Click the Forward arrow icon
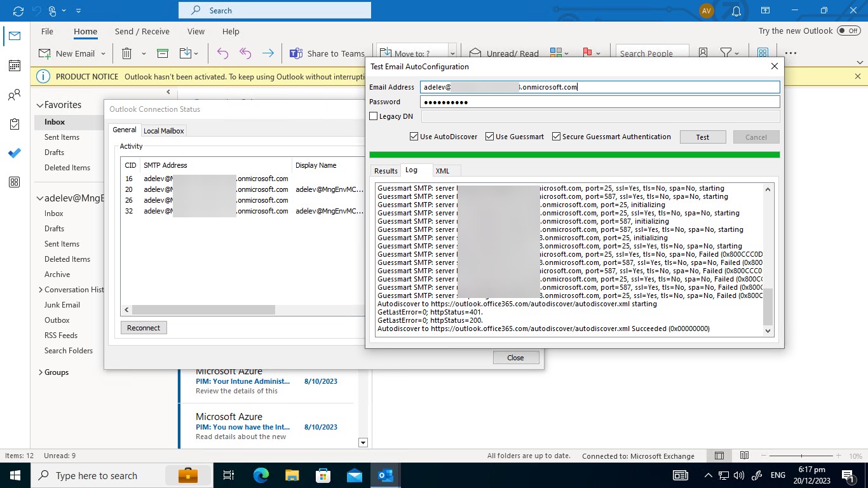 coord(268,53)
